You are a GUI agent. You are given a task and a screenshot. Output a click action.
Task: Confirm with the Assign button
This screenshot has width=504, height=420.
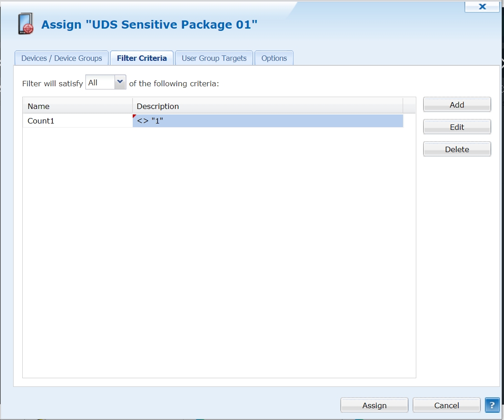(374, 405)
